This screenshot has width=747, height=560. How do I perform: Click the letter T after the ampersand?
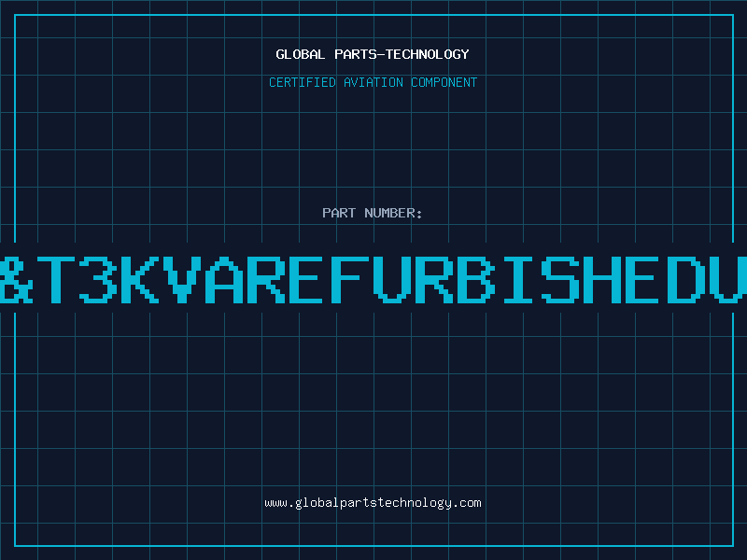(x=56, y=280)
